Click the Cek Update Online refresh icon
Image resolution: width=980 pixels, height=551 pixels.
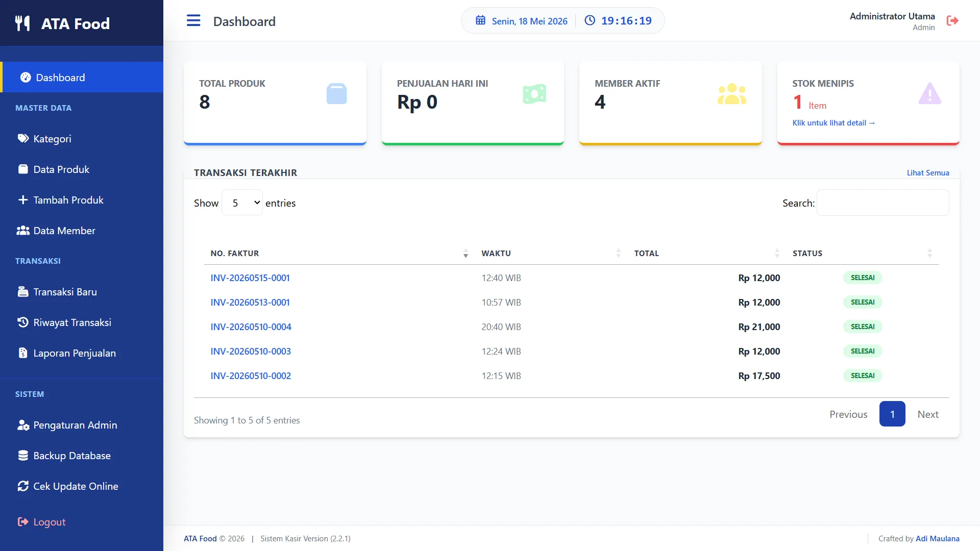tap(23, 486)
